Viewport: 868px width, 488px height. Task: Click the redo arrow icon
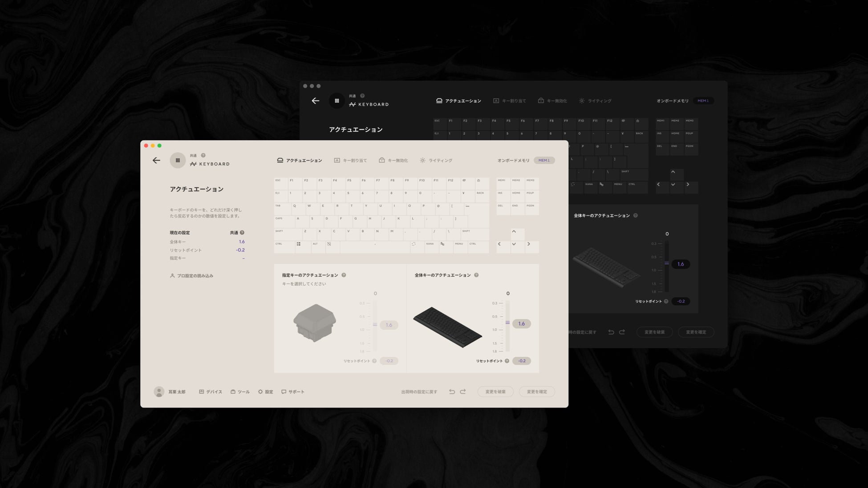463,392
